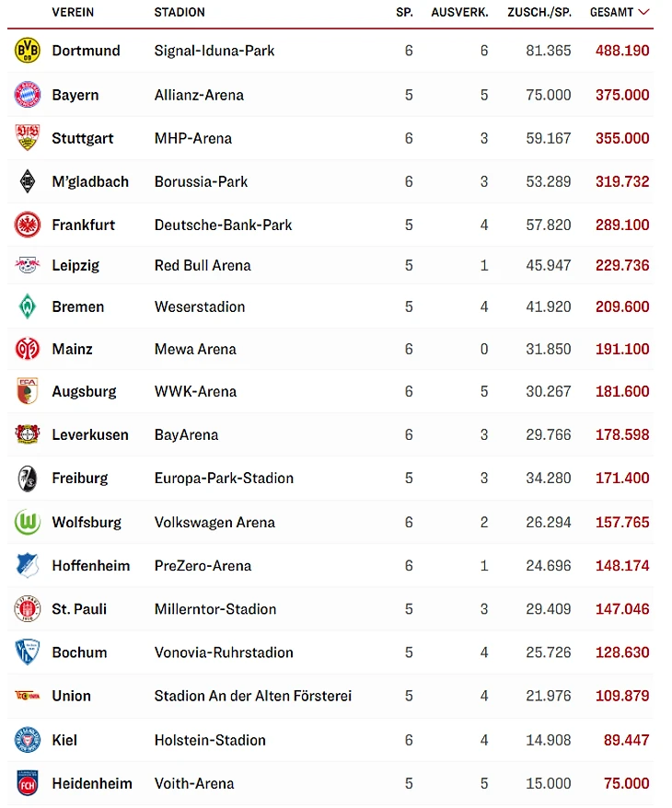Viewport: 672px width, 808px height.
Task: Select the Hoffenheim table row
Action: click(331, 565)
